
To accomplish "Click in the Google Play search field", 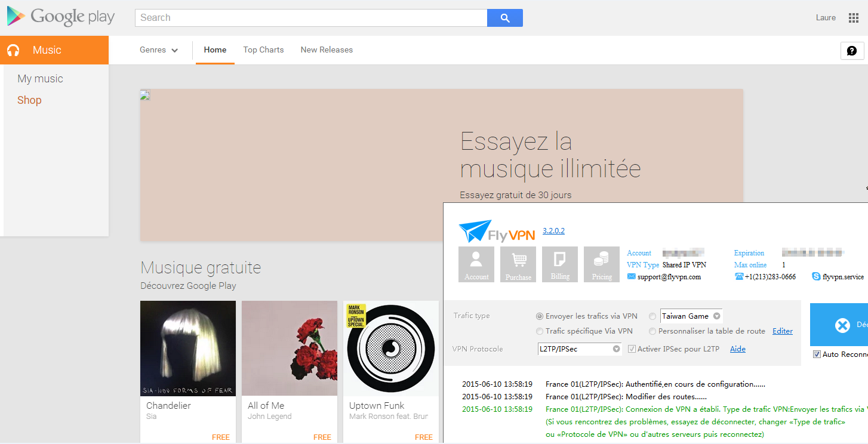I will [x=311, y=18].
